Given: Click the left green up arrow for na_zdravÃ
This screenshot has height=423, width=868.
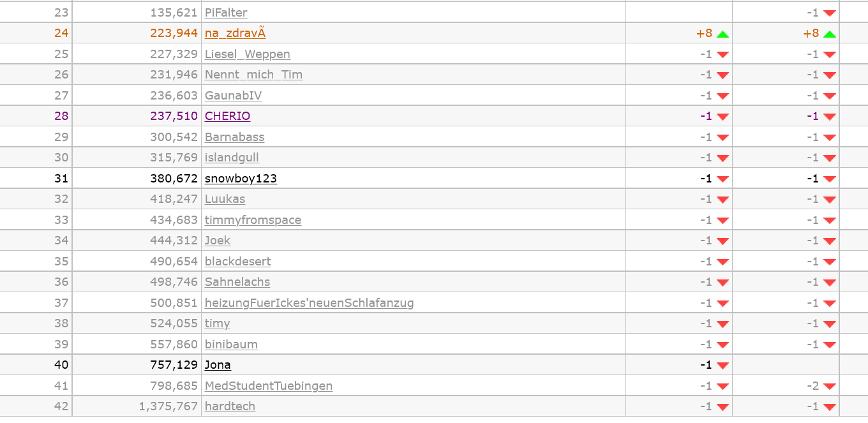Looking at the screenshot, I should (722, 34).
